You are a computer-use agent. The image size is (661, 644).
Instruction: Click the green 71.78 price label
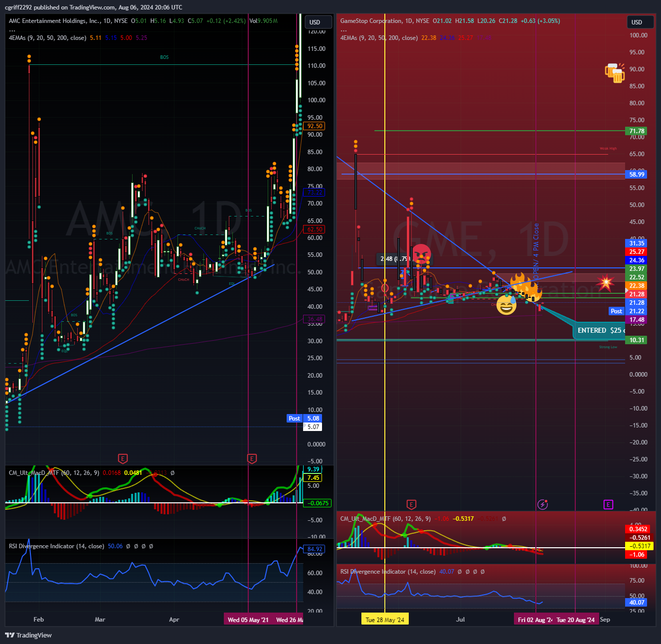click(x=637, y=131)
